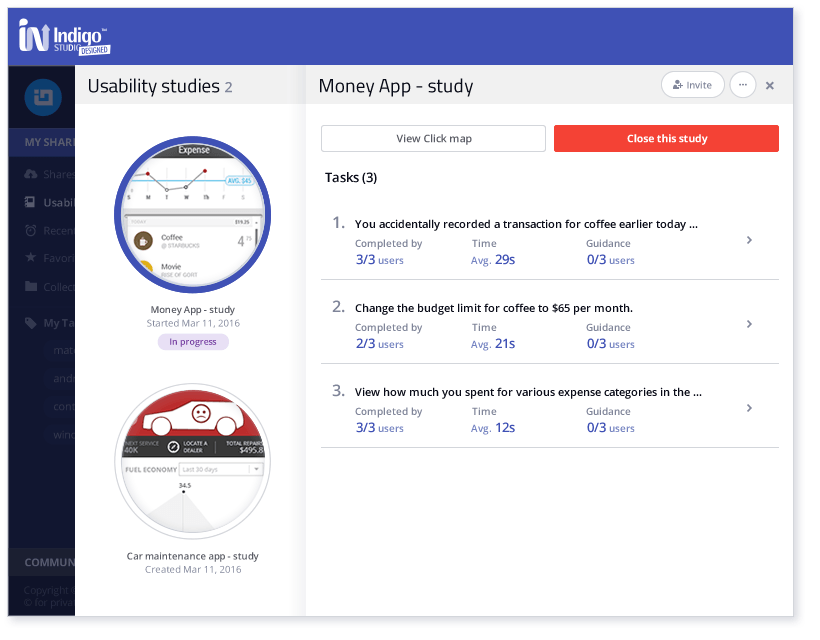
Task: Open the more options ellipsis button
Action: tap(743, 85)
